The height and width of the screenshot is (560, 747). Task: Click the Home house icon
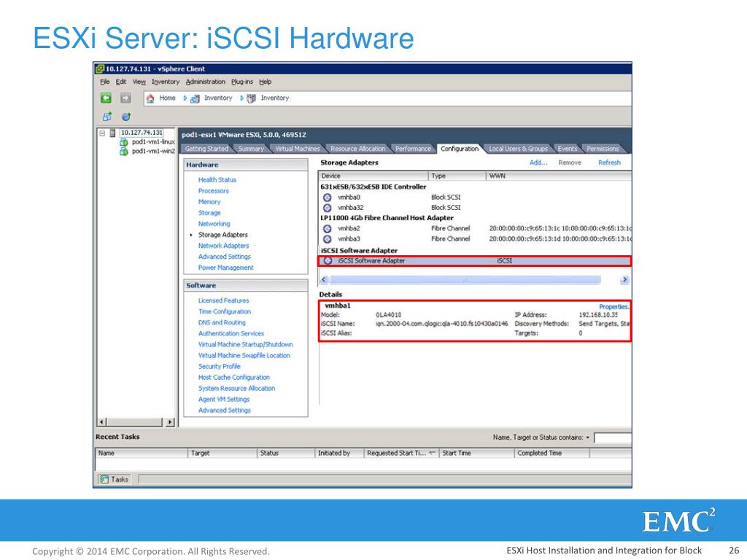[150, 98]
